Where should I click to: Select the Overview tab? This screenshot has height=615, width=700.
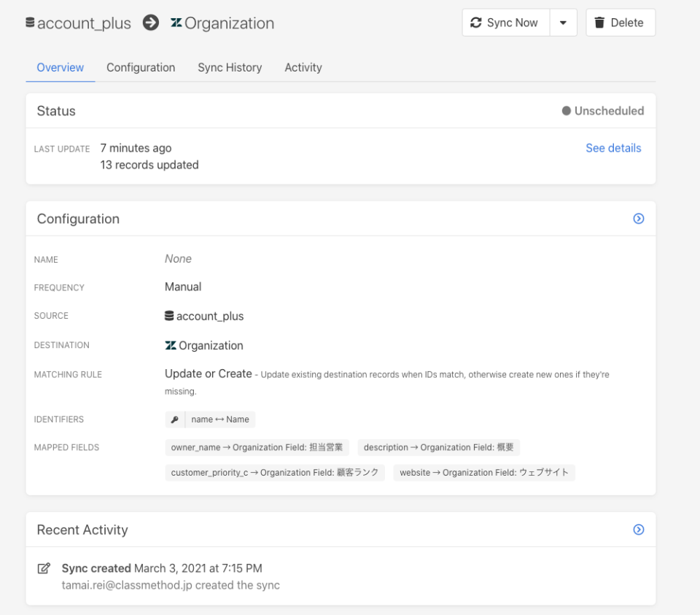(60, 67)
